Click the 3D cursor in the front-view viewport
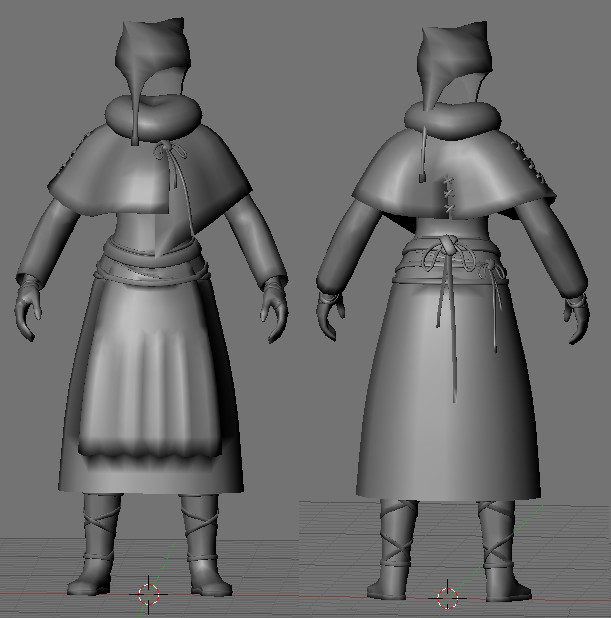The image size is (611, 618). point(149,594)
